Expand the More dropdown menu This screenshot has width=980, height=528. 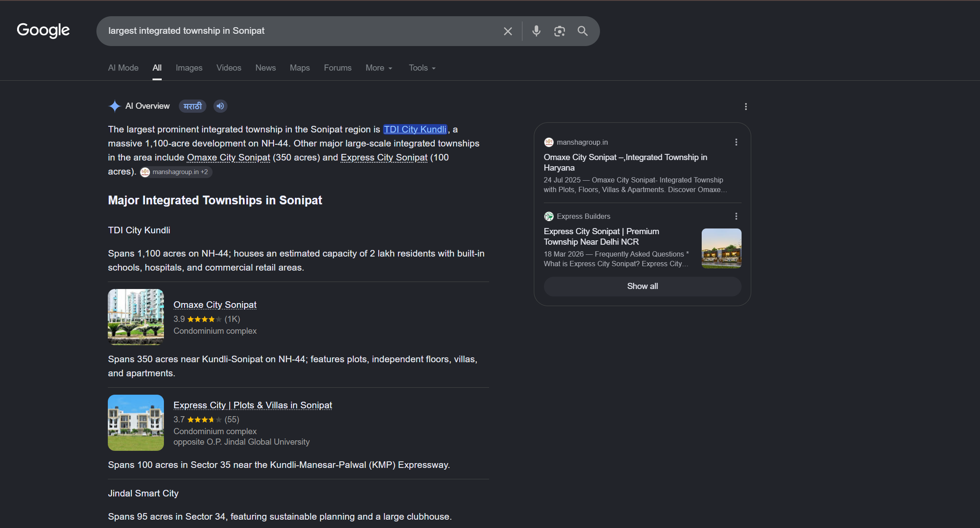click(379, 68)
